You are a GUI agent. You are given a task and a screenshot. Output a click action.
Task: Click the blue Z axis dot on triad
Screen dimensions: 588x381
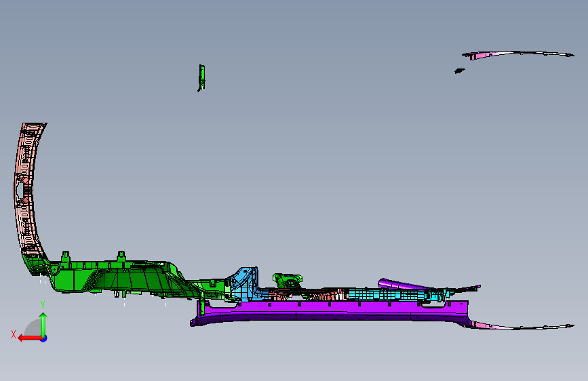coord(44,339)
